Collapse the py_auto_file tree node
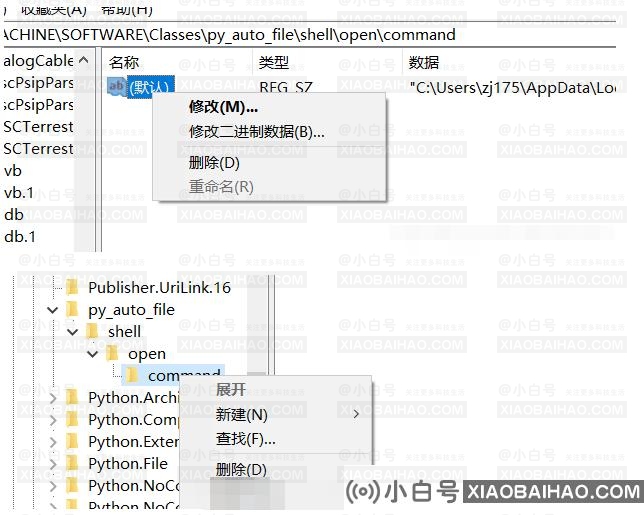644x515 pixels. click(53, 310)
